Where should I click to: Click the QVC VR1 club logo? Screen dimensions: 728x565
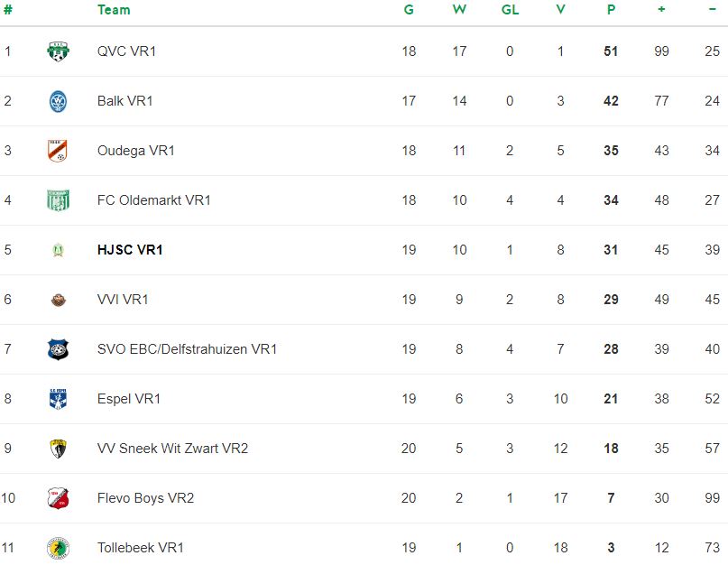[58, 51]
